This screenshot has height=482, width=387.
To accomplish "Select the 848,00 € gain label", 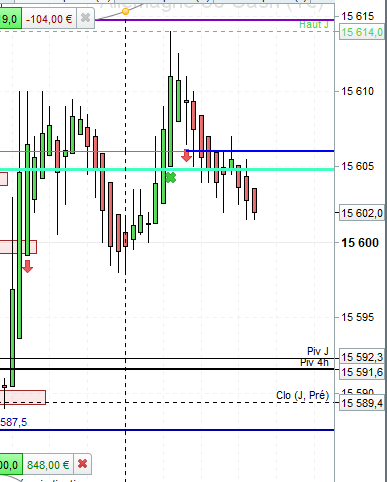I will (x=48, y=464).
